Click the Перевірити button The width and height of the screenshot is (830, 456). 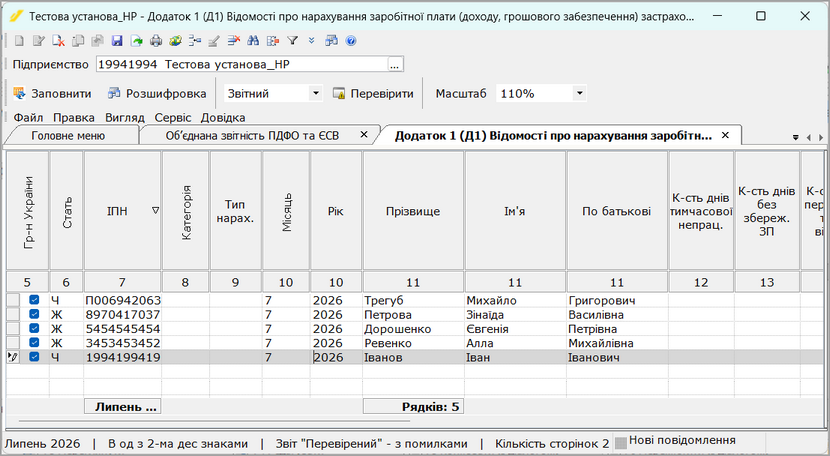point(373,94)
